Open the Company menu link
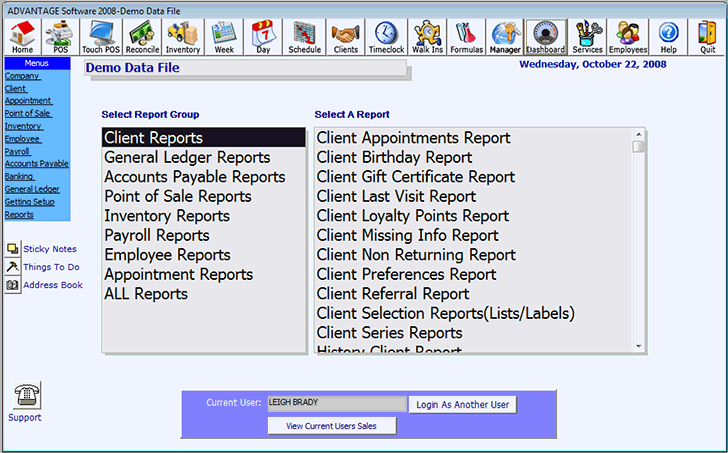 click(23, 76)
